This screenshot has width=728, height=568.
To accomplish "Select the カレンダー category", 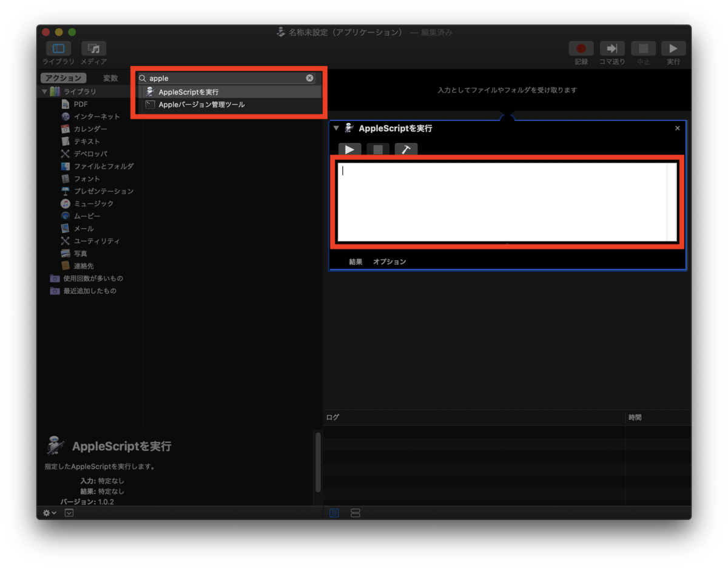I will click(x=84, y=129).
